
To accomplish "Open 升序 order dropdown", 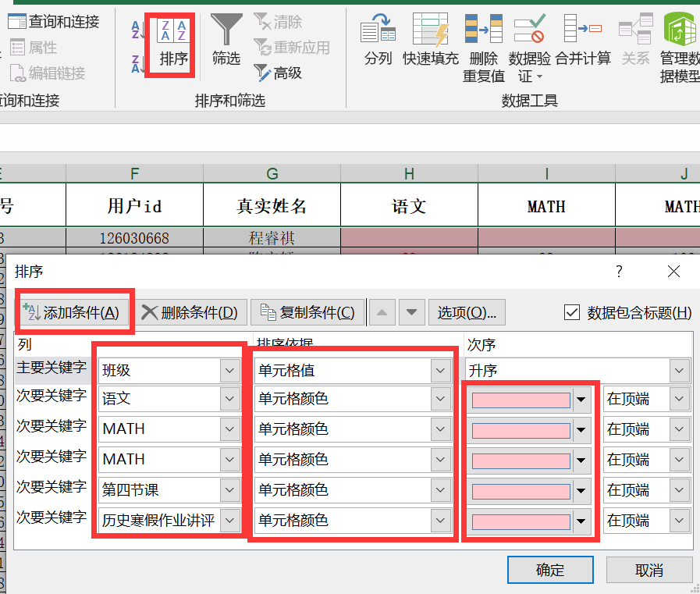I will tap(679, 370).
